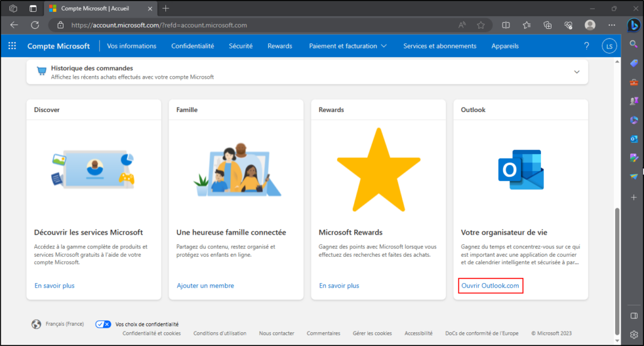644x346 pixels.
Task: Toggle Edge sidebar visibility icon
Action: pyautogui.click(x=634, y=316)
